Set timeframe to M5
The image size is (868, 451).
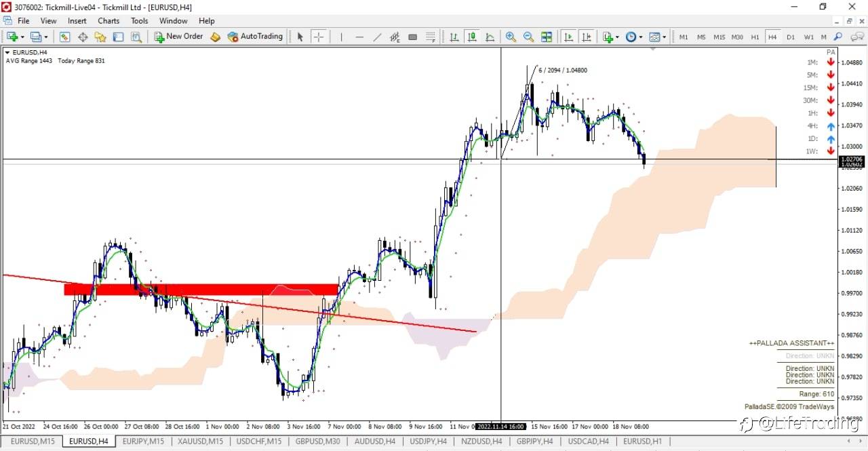pyautogui.click(x=701, y=37)
